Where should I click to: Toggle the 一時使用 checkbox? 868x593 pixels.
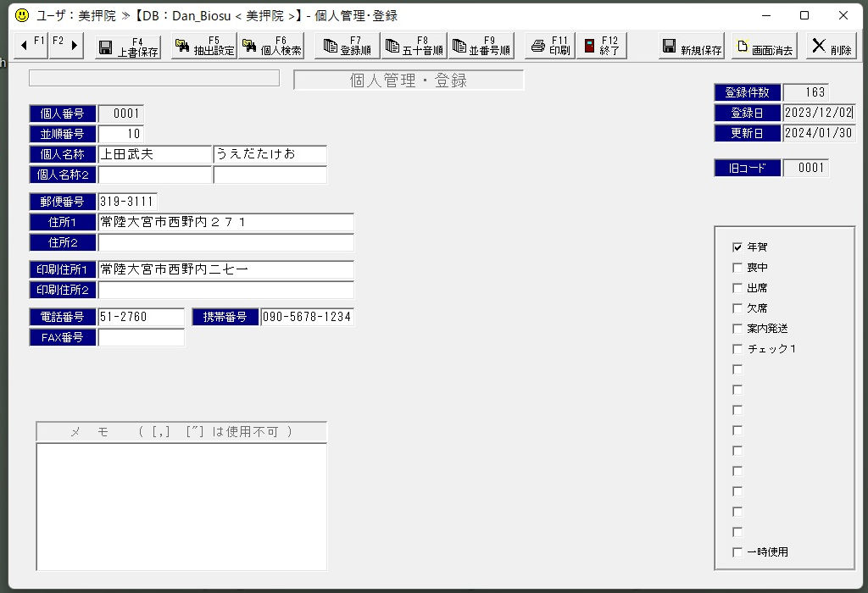click(737, 552)
